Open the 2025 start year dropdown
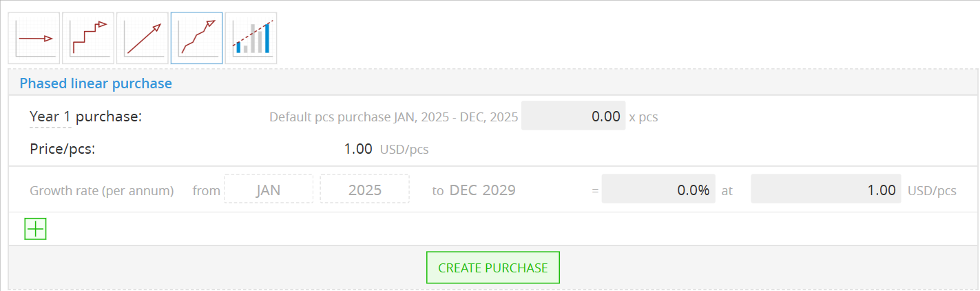980x291 pixels. [x=364, y=190]
